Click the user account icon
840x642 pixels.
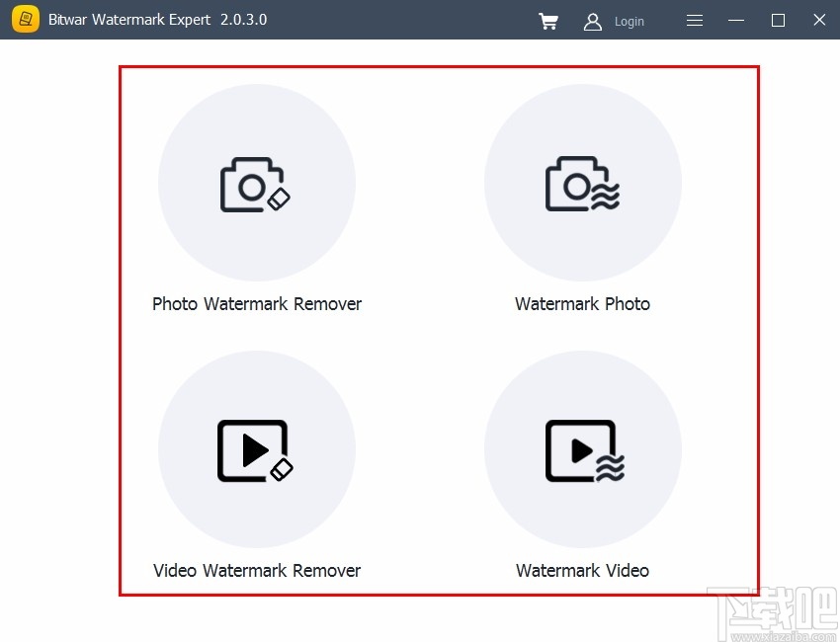coord(593,21)
